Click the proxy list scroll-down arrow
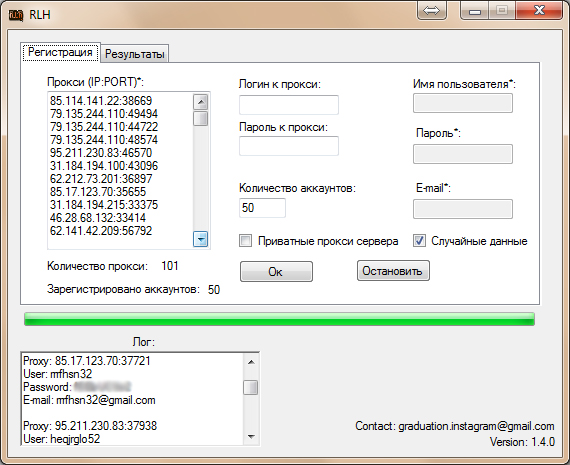 pyautogui.click(x=201, y=239)
